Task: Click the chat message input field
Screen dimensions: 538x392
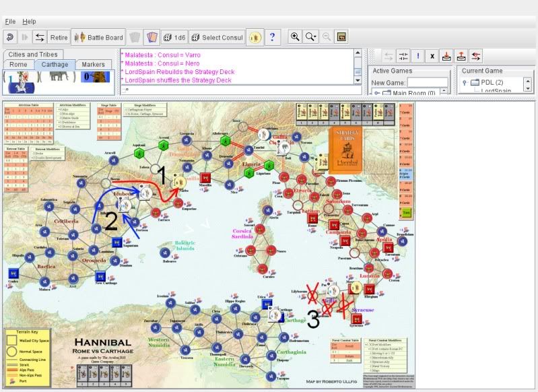Action: point(241,90)
